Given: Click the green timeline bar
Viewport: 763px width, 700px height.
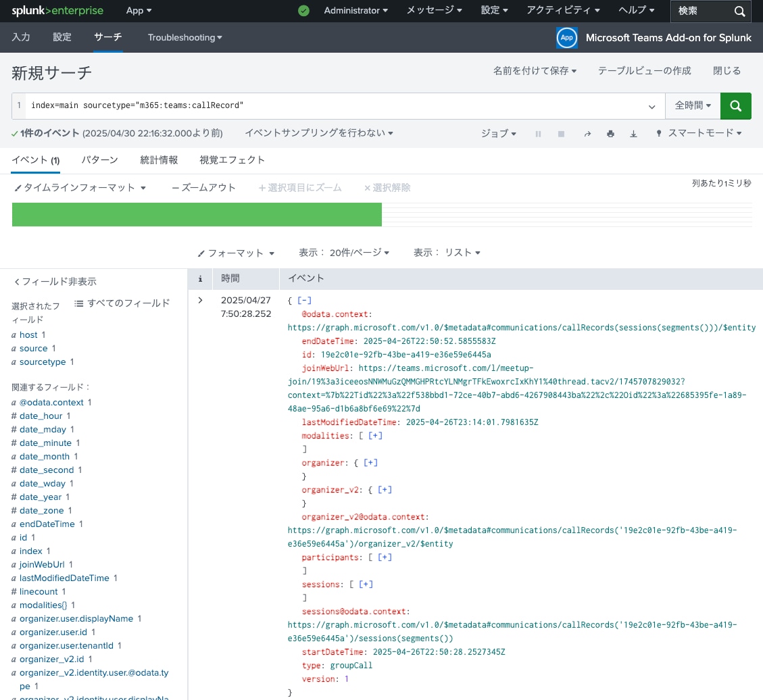Looking at the screenshot, I should [197, 214].
